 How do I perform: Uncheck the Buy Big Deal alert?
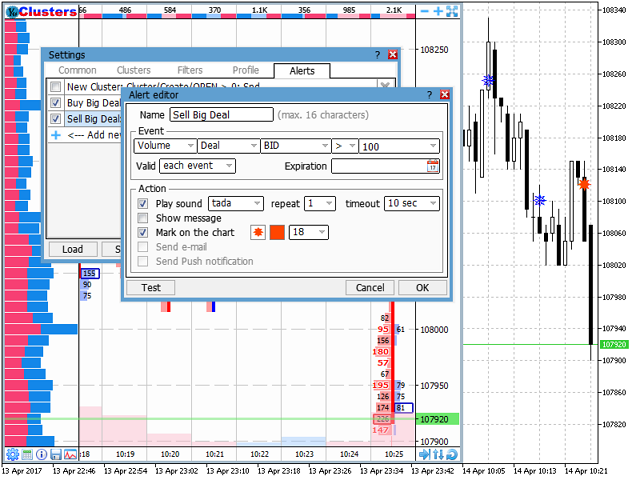[56, 102]
